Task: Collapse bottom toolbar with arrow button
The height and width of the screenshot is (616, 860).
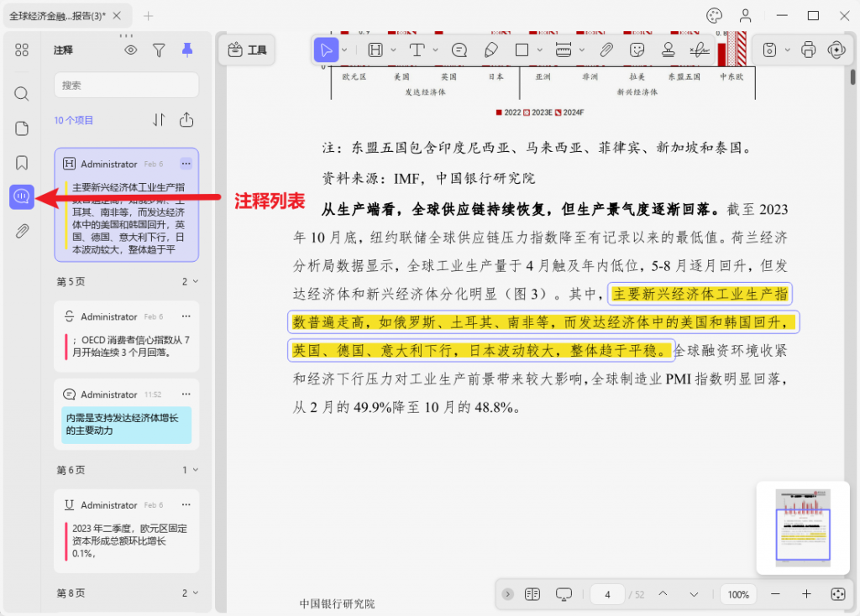Action: 508,594
